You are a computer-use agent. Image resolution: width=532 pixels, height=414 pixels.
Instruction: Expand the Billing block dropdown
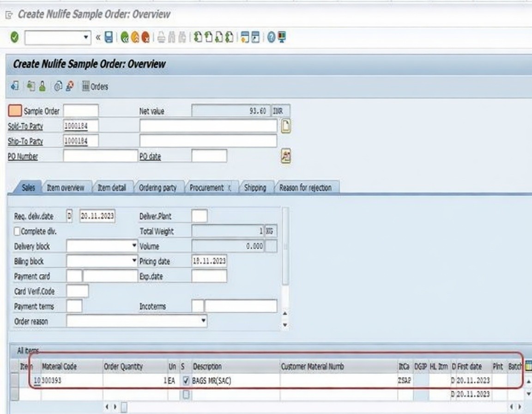pos(134,261)
